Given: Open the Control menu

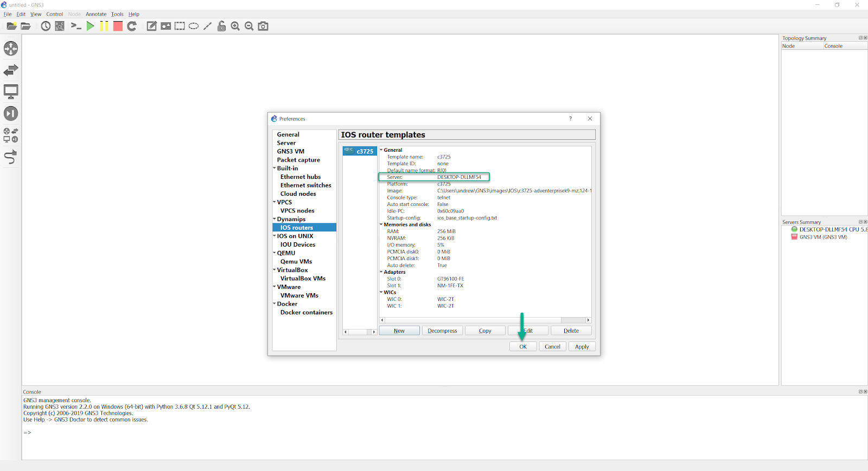Looking at the screenshot, I should click(54, 14).
